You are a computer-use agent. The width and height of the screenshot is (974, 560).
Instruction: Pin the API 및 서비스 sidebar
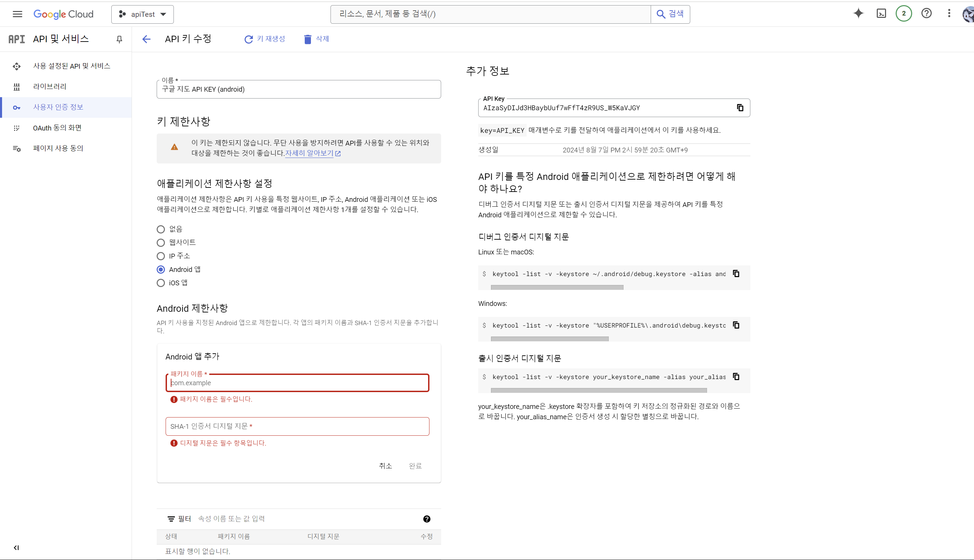click(x=119, y=39)
